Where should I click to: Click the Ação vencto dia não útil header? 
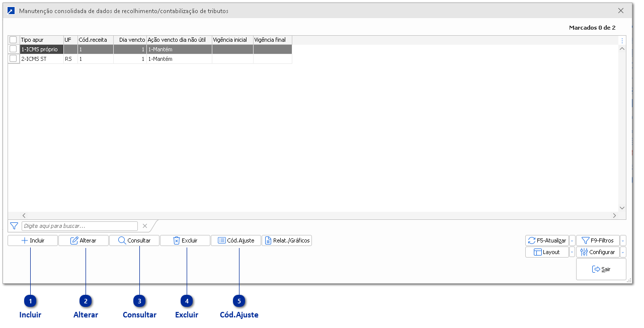[x=179, y=40]
